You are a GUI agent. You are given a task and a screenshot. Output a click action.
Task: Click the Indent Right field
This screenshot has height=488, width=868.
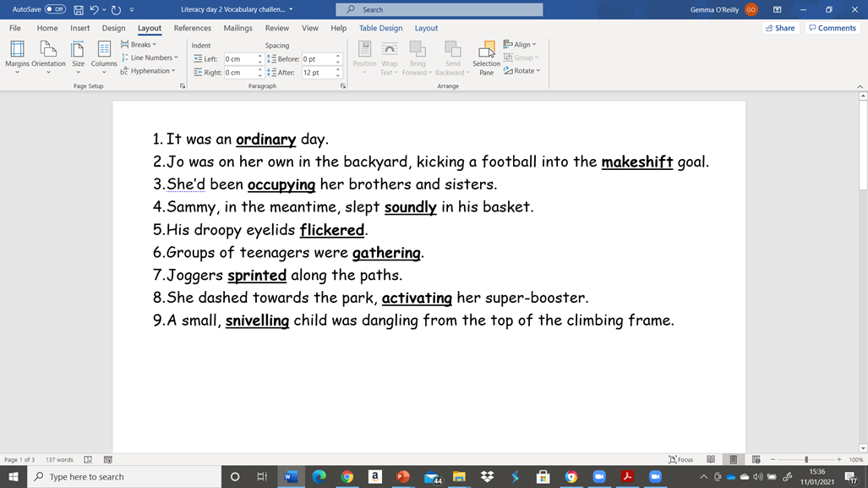(x=240, y=73)
